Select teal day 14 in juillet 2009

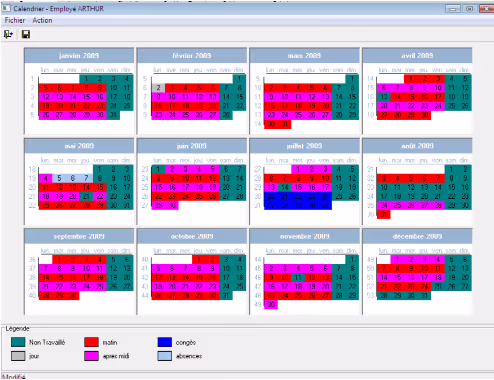tap(285, 187)
